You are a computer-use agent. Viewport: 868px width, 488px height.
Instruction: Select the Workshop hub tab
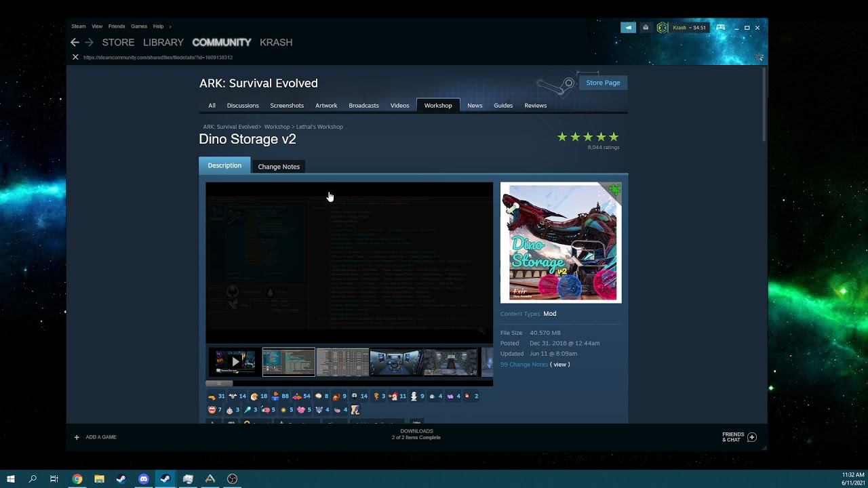438,106
